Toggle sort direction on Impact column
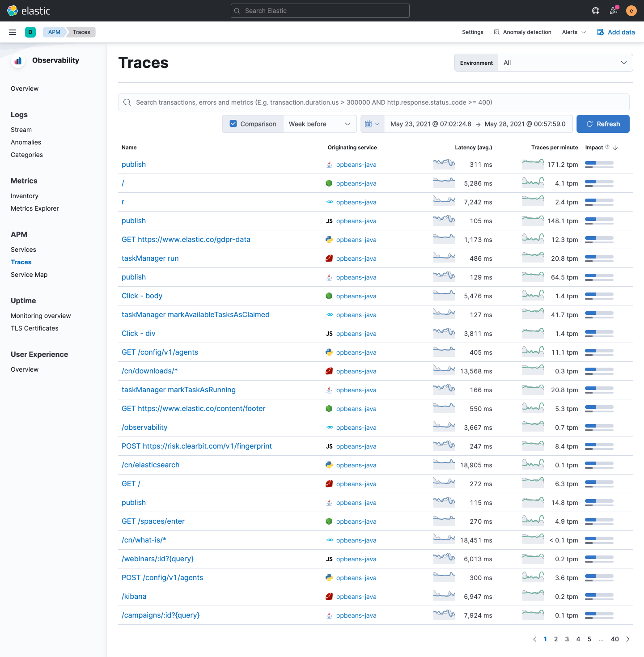This screenshot has width=644, height=657. (x=615, y=147)
